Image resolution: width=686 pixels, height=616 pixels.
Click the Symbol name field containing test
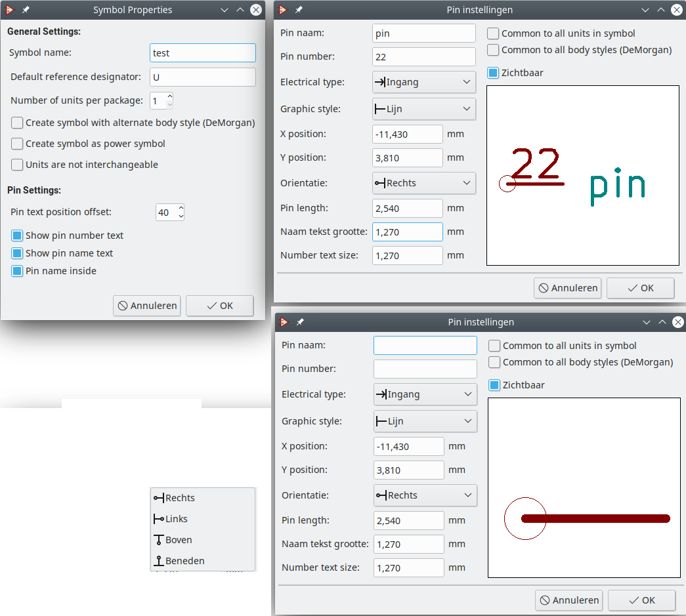point(202,53)
